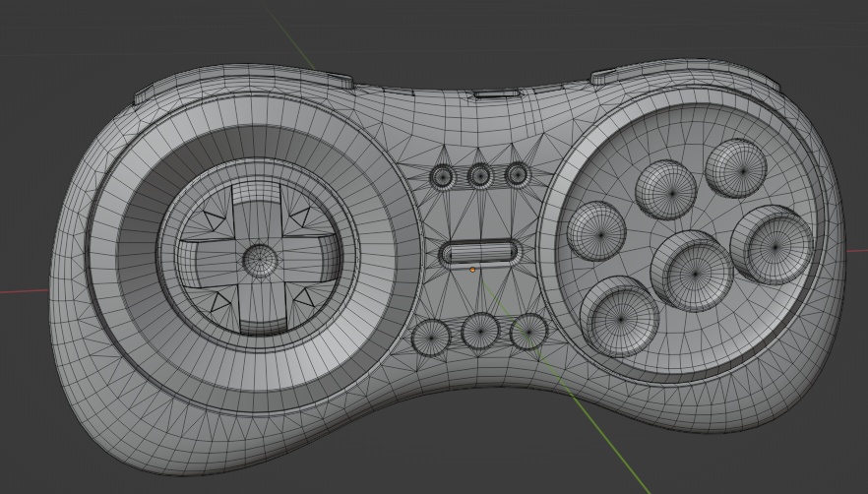The image size is (868, 494).
Task: Select the pill-shaped center button on the controller
Action: (481, 253)
